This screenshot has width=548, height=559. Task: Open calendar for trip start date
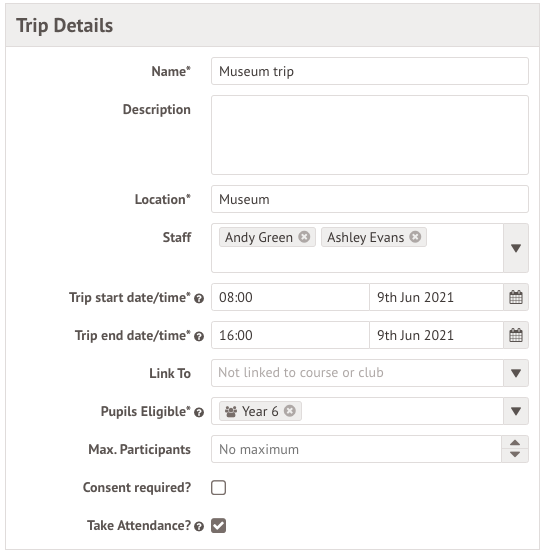point(516,297)
